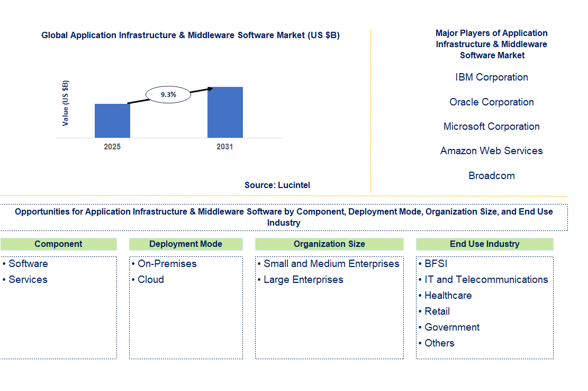588x391 pixels.
Task: Select the 9.3% growth rate oval label
Action: (x=168, y=94)
